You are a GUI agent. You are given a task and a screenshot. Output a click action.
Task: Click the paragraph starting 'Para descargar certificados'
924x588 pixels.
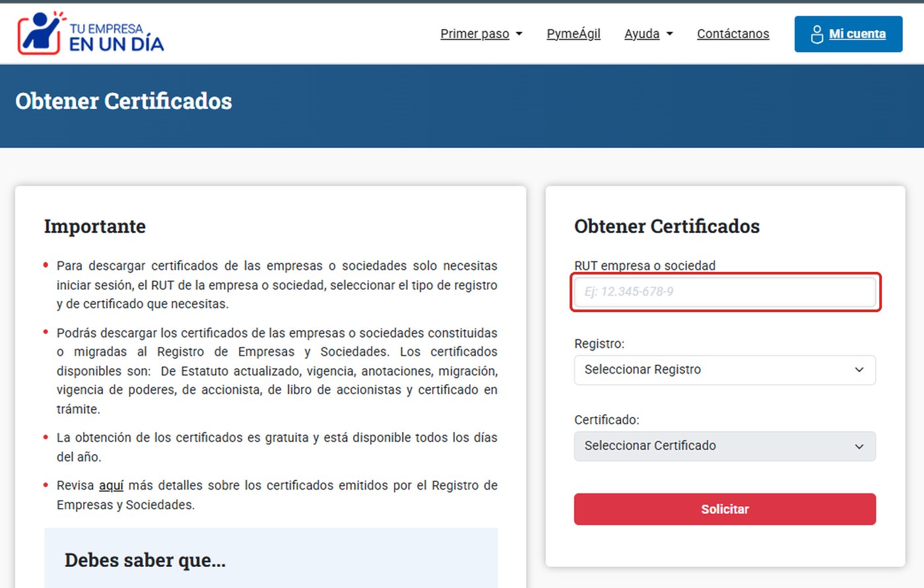click(277, 285)
